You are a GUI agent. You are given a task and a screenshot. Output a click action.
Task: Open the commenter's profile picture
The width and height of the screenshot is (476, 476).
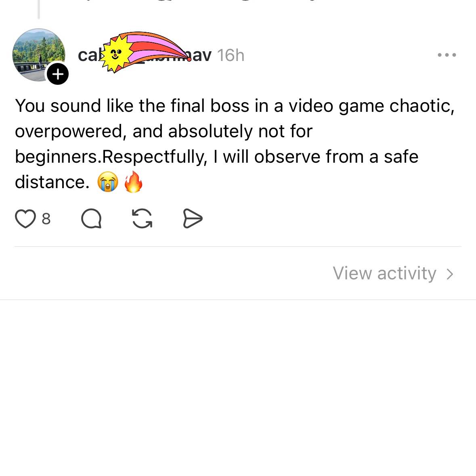tap(38, 55)
